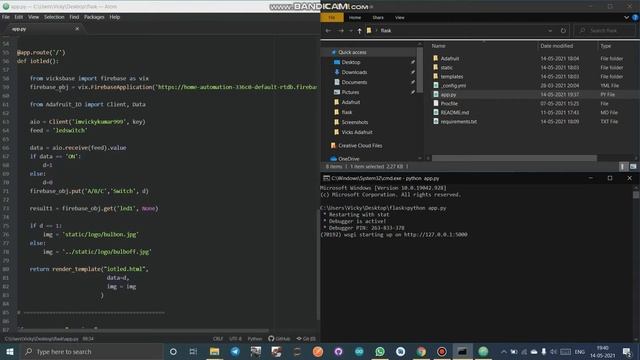Sort files by Type column
The height and width of the screenshot is (360, 640).
tap(606, 46)
